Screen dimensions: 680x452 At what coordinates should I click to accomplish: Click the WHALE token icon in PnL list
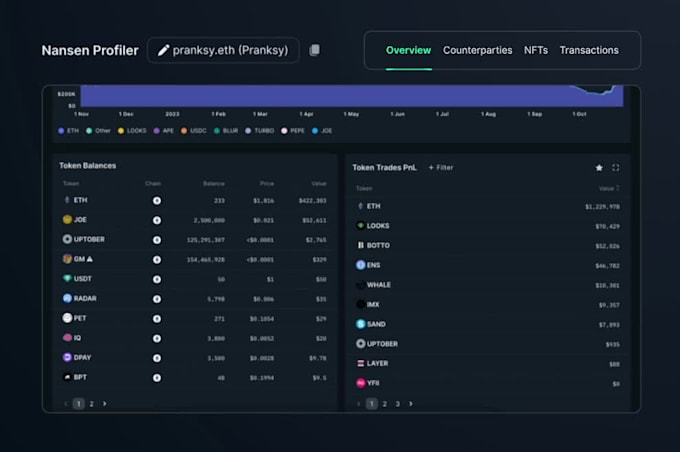click(x=360, y=285)
